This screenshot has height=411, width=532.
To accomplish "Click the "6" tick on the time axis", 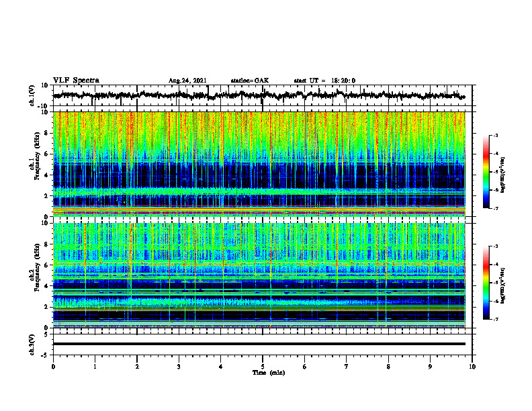I will click(305, 367).
